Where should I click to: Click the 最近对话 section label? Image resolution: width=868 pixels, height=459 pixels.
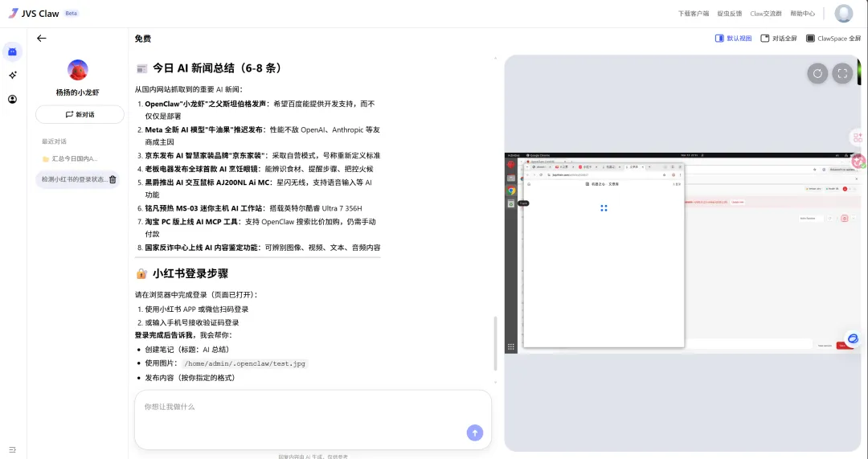pyautogui.click(x=55, y=141)
